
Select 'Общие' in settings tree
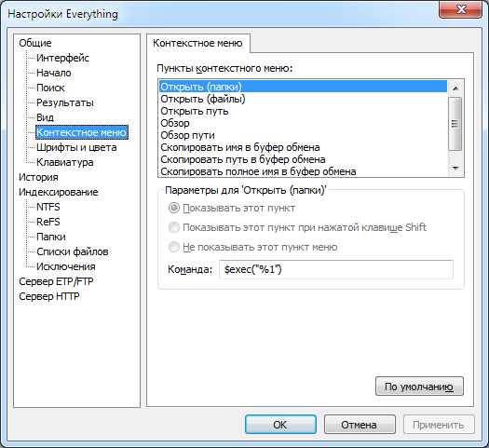click(35, 43)
